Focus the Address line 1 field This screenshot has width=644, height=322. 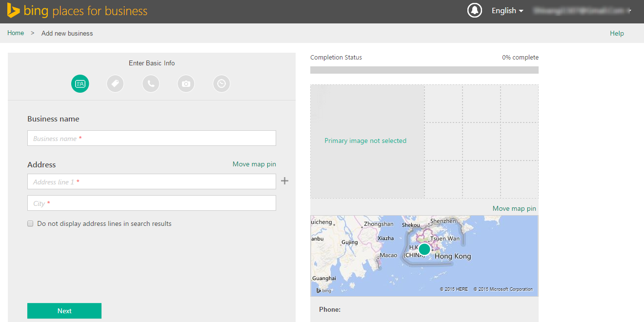152,181
